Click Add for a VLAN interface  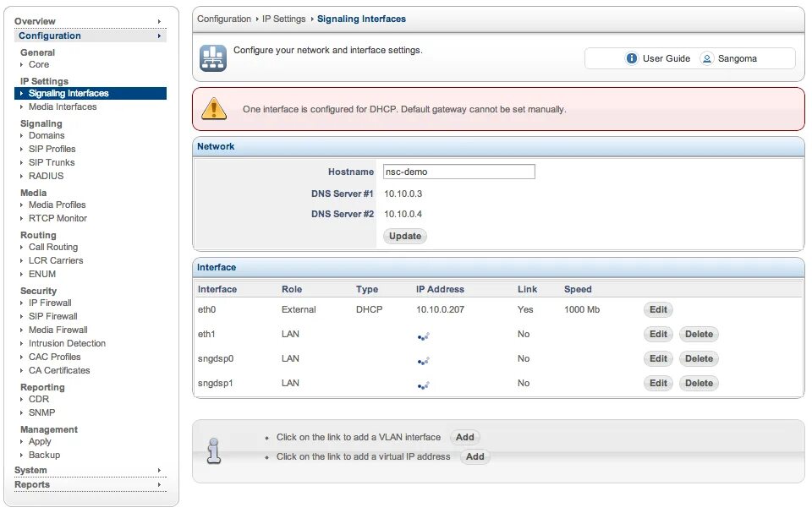pyautogui.click(x=464, y=438)
